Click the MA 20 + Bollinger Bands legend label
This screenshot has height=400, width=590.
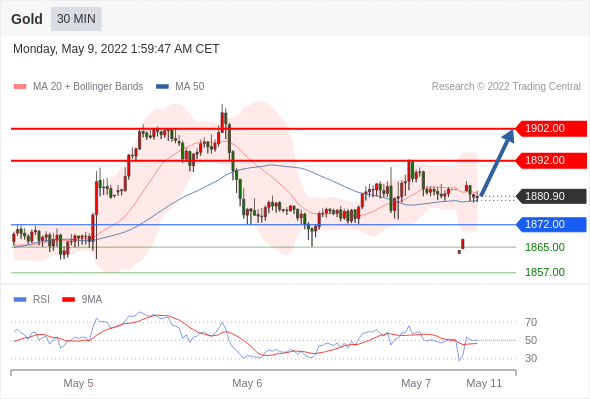tap(88, 87)
